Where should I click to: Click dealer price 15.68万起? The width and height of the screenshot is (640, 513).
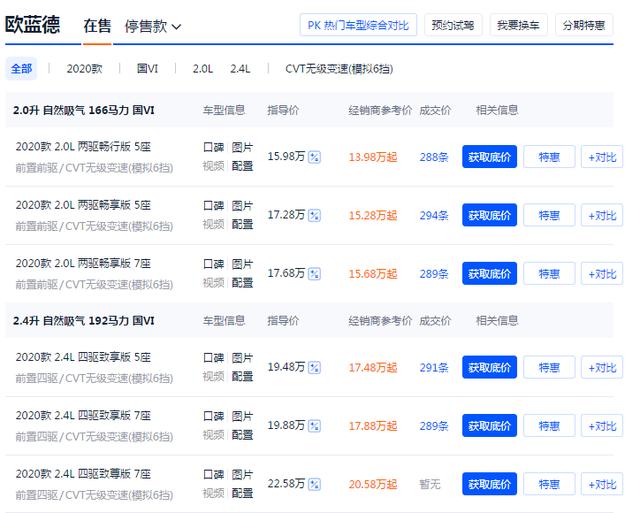[x=373, y=274]
